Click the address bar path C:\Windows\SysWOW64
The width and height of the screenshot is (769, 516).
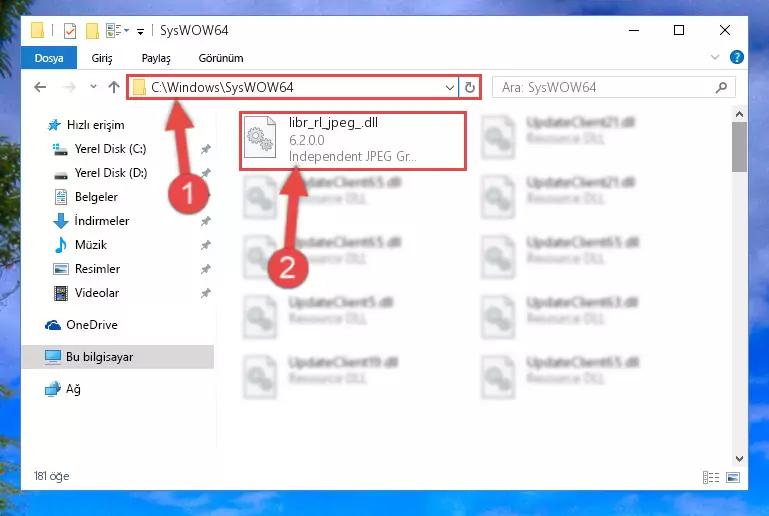click(x=222, y=87)
